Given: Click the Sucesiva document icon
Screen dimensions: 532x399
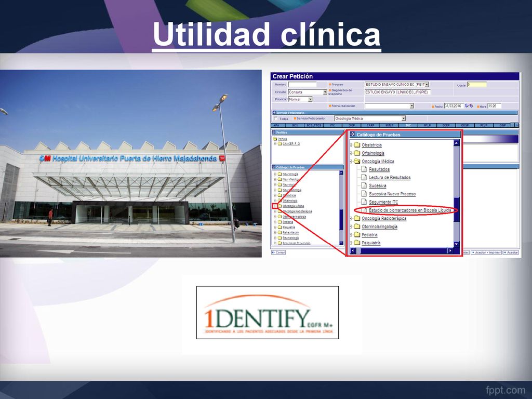Looking at the screenshot, I should coord(364,185).
